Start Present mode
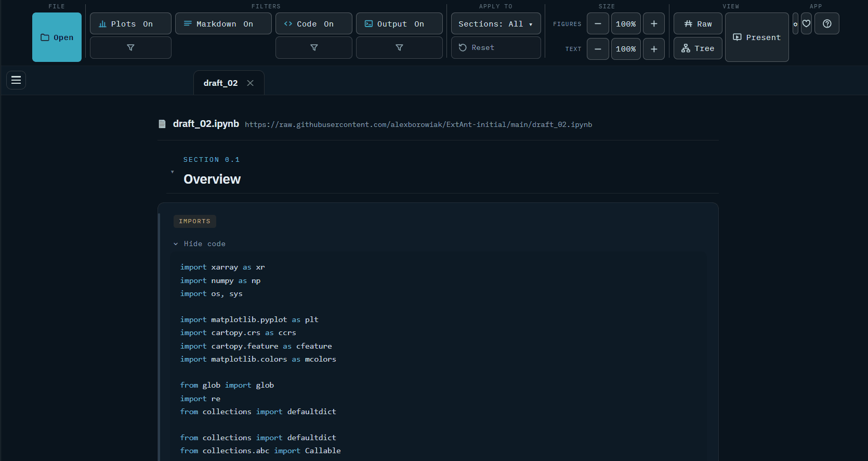This screenshot has width=868, height=461. pos(757,37)
